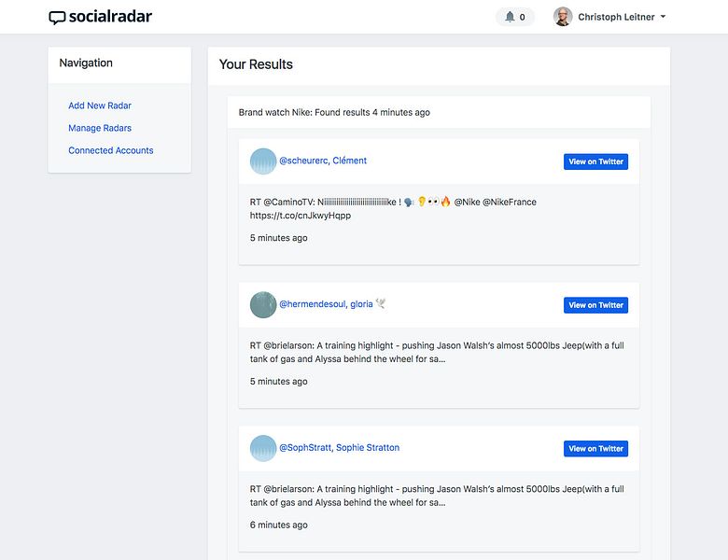Expand the Christoph Leitner account dropdown
The image size is (728, 560).
[663, 17]
